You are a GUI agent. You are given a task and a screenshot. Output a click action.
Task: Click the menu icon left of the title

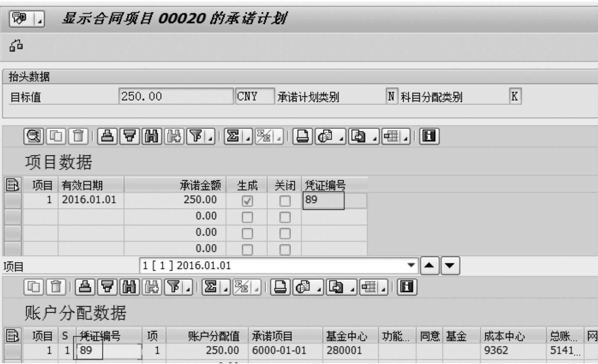click(x=20, y=19)
